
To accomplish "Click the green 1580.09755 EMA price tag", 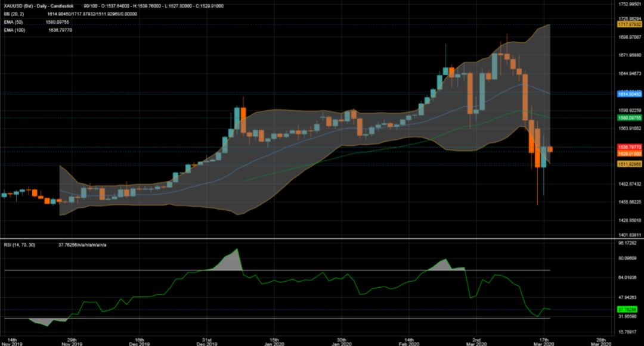I will 629,118.
